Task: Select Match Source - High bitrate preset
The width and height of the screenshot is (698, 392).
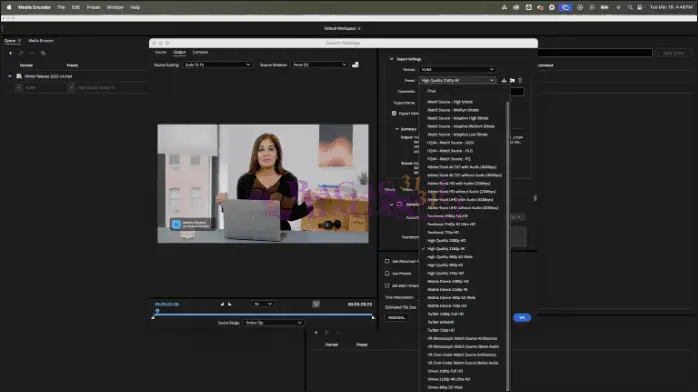Action: click(x=450, y=102)
